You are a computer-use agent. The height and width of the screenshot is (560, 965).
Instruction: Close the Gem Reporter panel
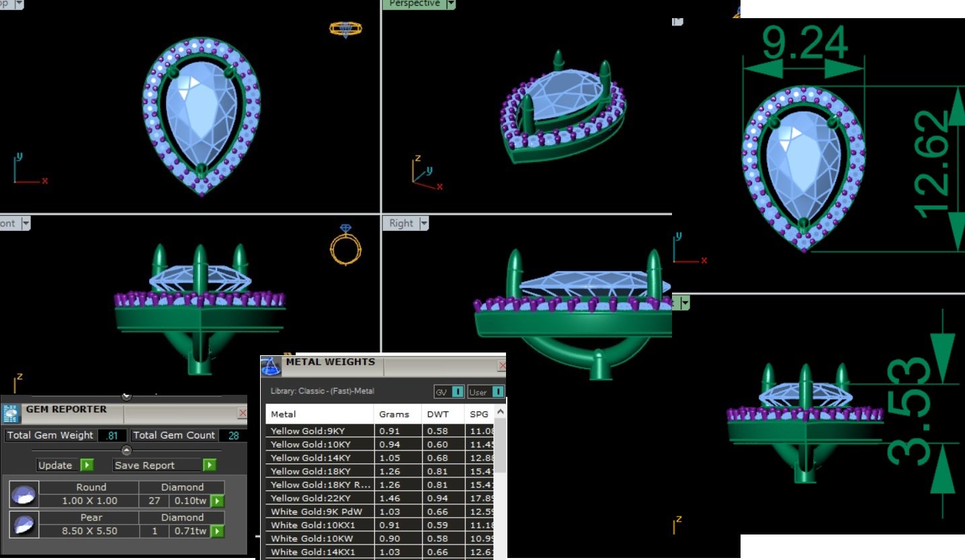click(x=243, y=414)
